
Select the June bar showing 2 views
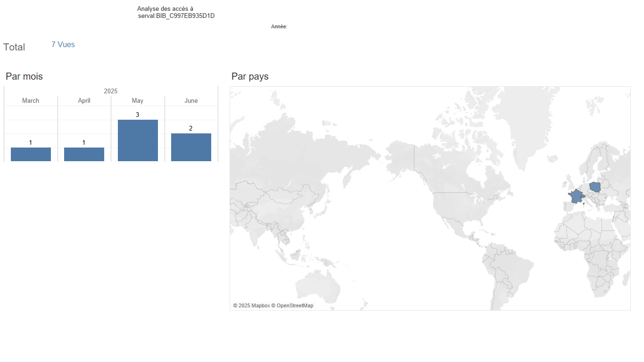click(191, 148)
